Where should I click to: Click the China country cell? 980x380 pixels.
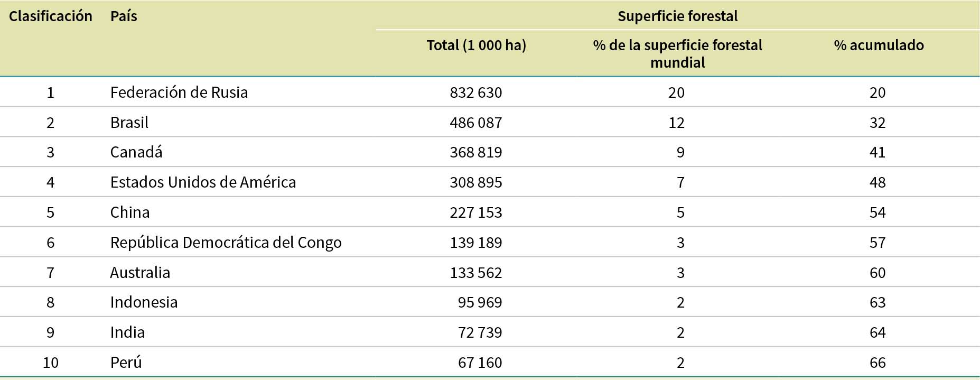click(130, 212)
